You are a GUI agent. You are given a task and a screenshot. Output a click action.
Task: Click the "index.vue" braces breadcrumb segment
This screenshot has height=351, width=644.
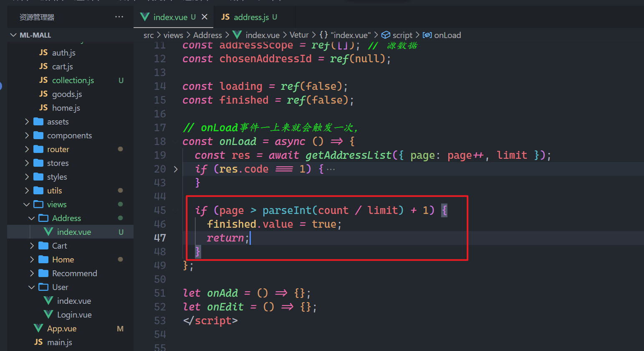click(345, 35)
